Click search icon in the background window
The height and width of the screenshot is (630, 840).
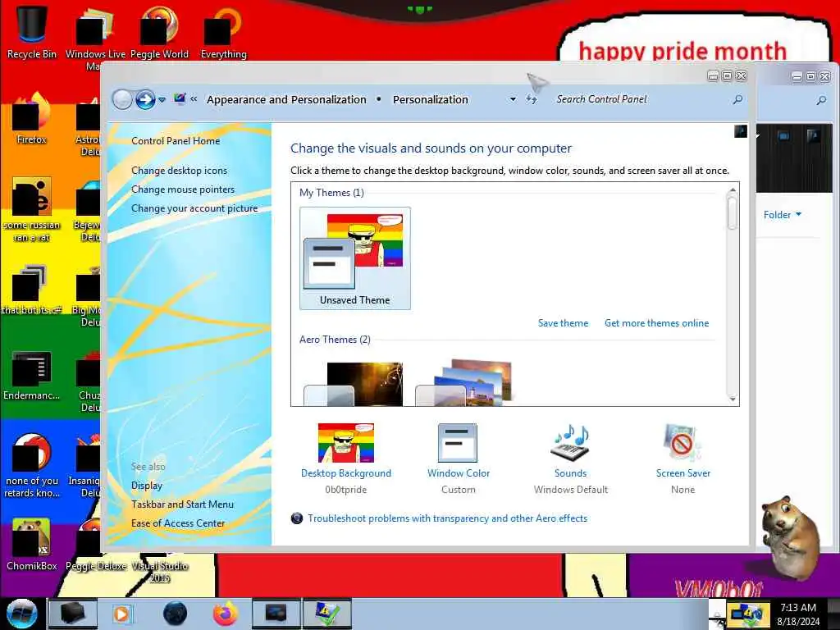[x=821, y=100]
